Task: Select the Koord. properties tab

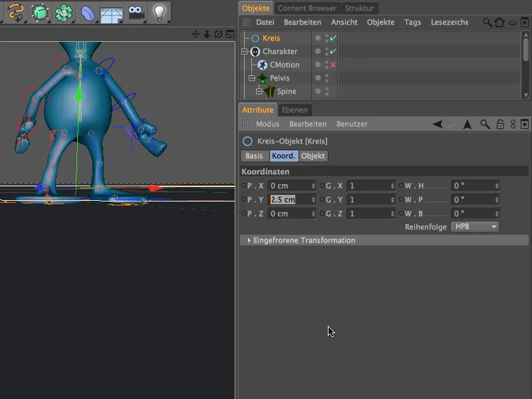Action: click(x=284, y=156)
